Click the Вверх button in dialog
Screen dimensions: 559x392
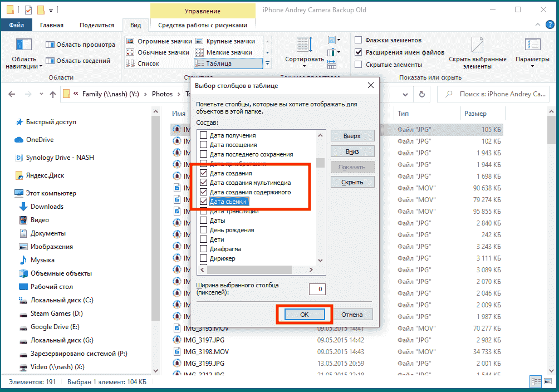pos(352,136)
